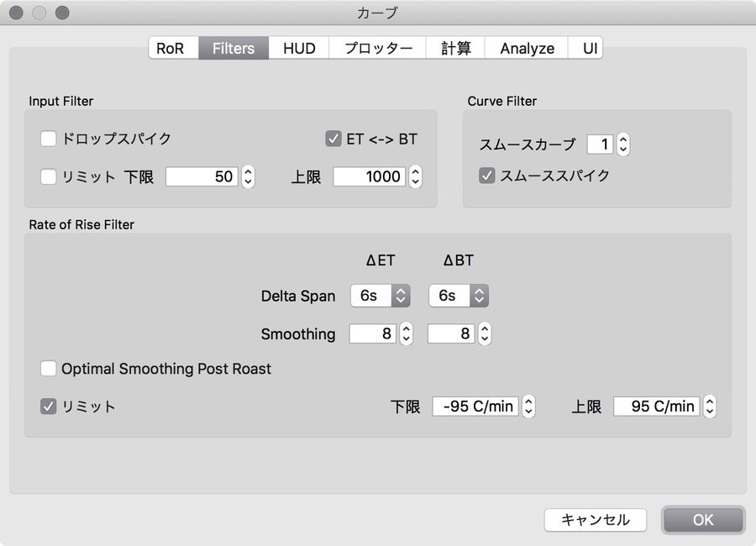
Task: Open the HUD tab
Action: pyautogui.click(x=299, y=48)
